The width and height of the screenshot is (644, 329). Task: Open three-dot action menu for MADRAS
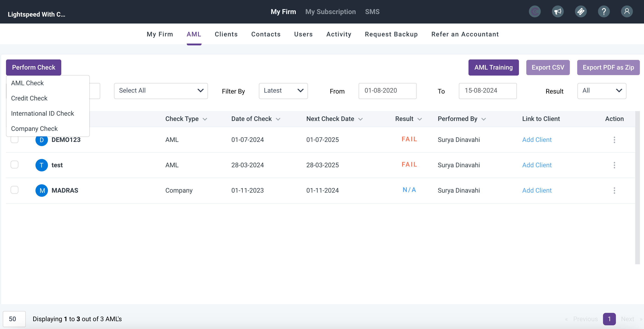point(614,191)
